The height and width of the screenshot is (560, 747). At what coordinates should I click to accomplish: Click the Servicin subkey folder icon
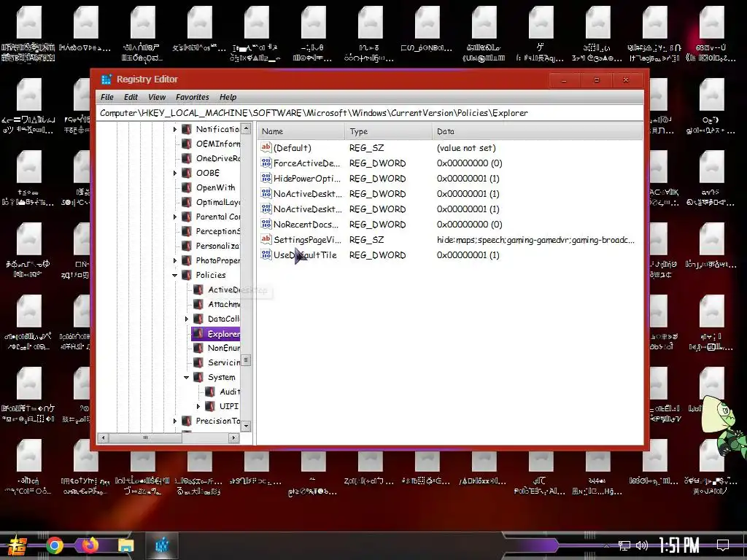pyautogui.click(x=198, y=363)
